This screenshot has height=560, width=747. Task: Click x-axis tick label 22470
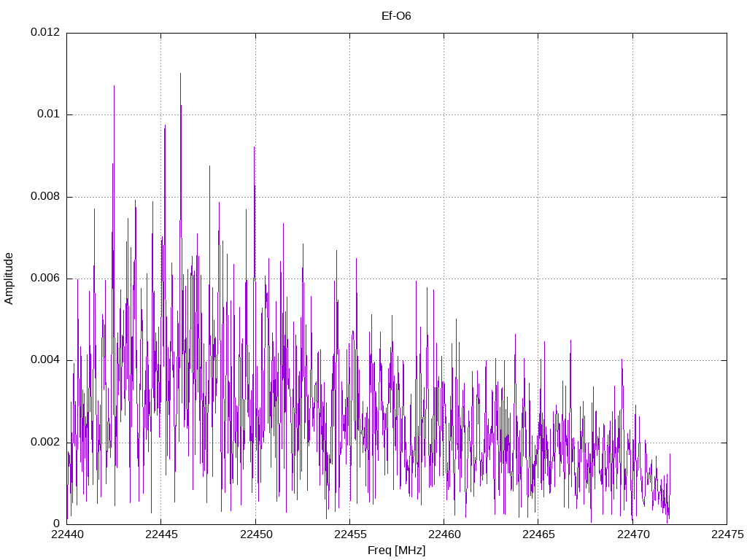(633, 534)
